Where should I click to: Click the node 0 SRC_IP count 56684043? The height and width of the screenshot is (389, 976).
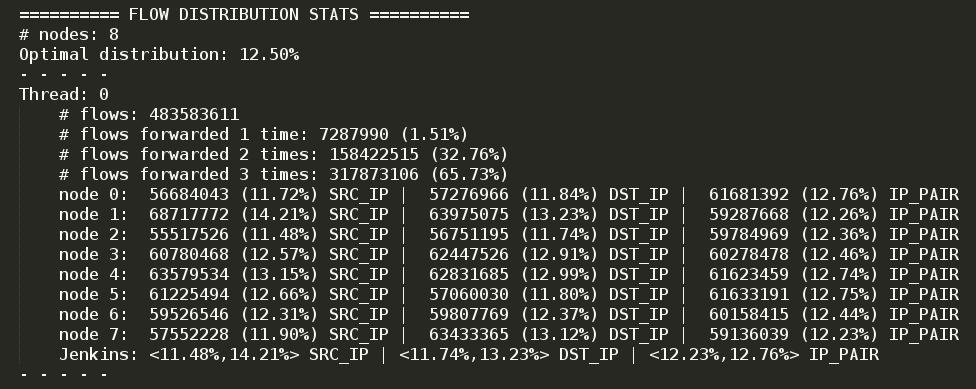coord(189,194)
